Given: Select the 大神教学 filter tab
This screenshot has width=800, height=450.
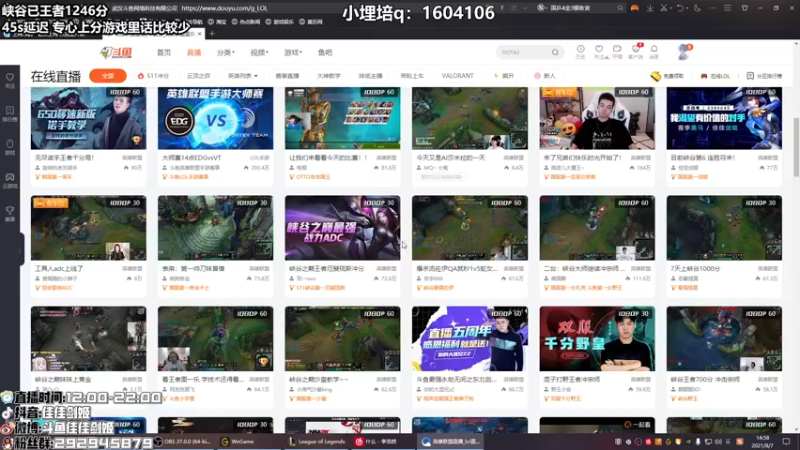Looking at the screenshot, I should tap(329, 76).
